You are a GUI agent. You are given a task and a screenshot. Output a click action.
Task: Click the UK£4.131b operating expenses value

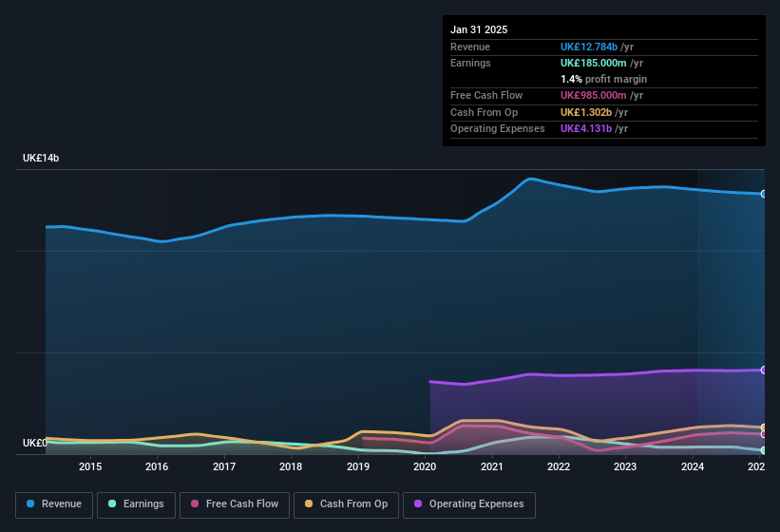coord(586,129)
